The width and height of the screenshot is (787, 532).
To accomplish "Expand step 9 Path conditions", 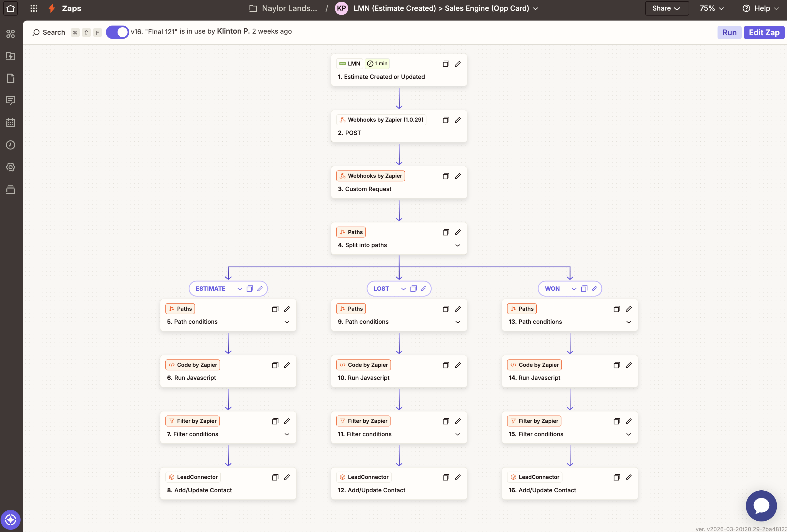I will point(458,322).
